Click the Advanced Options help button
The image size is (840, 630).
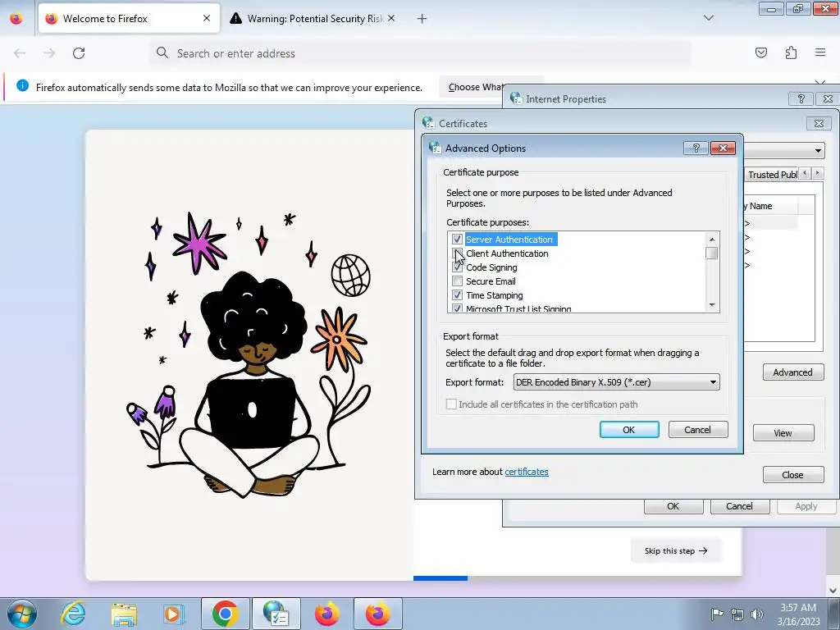[x=696, y=148]
